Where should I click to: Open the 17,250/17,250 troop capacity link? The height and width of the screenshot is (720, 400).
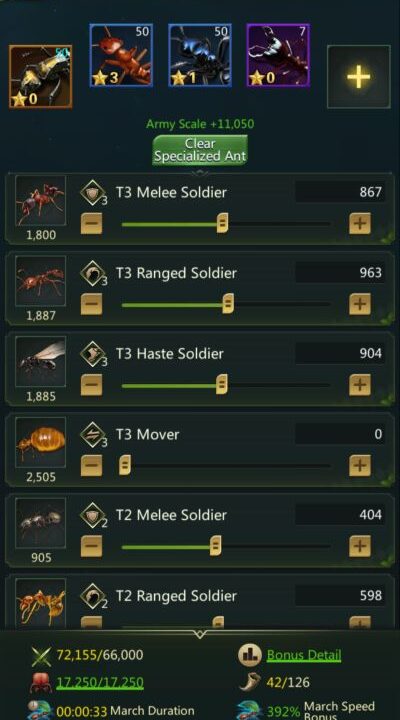(x=100, y=682)
